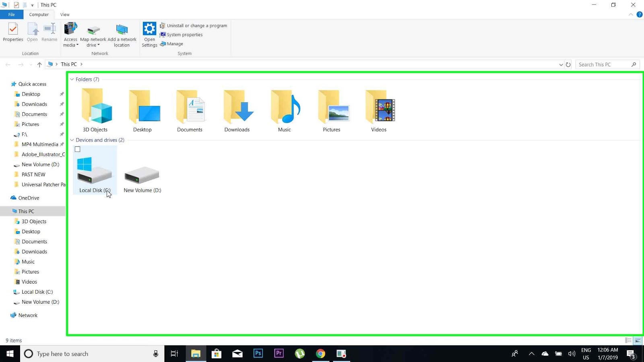Click Add a network location
The width and height of the screenshot is (644, 362).
click(x=122, y=35)
